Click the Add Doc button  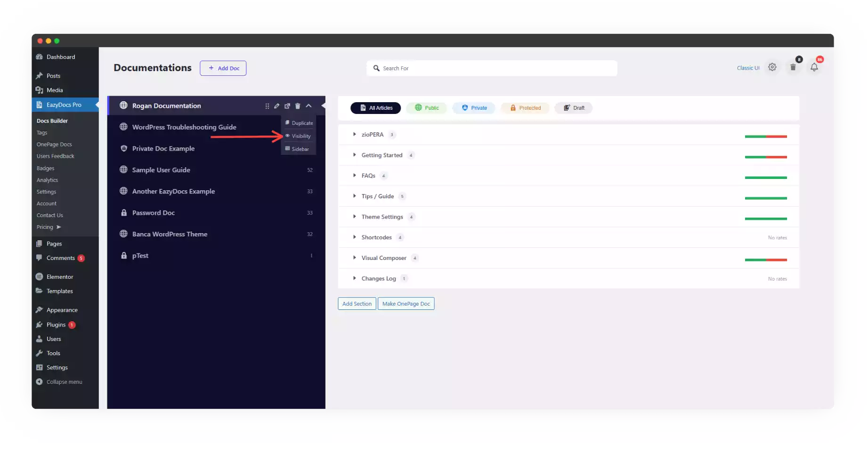[x=223, y=68]
